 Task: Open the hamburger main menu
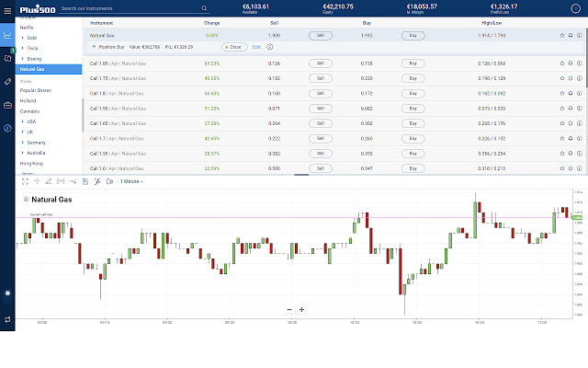(7, 8)
